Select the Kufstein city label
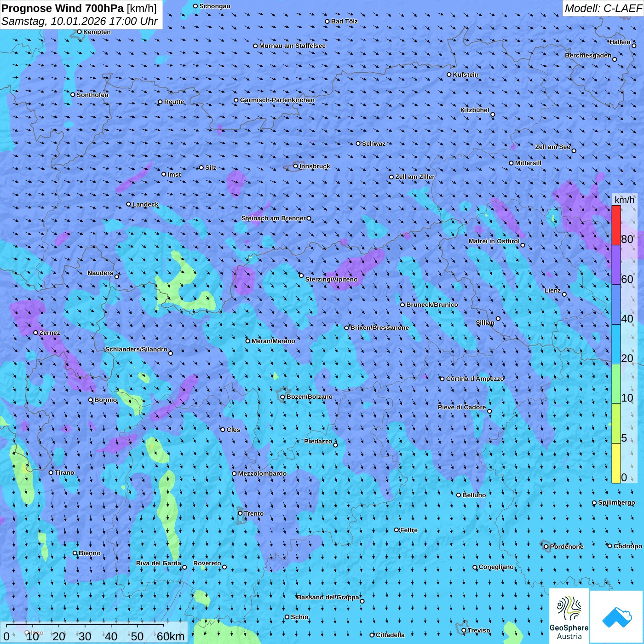 tap(466, 75)
